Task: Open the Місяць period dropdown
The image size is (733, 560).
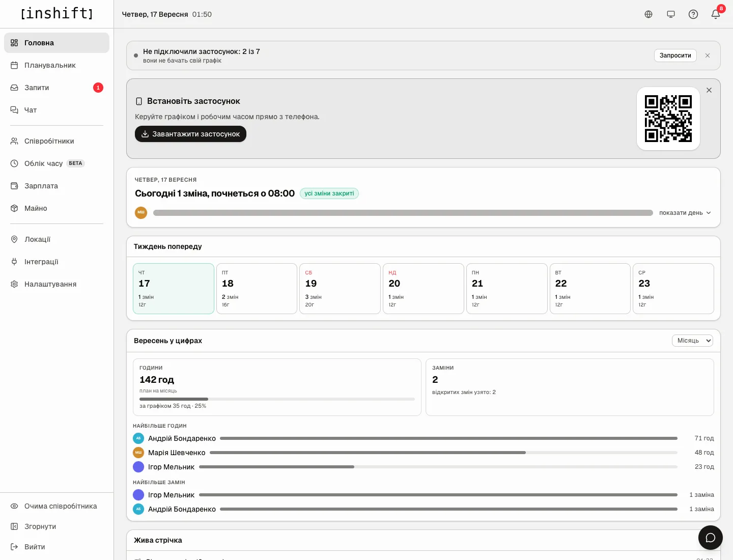Action: (692, 341)
